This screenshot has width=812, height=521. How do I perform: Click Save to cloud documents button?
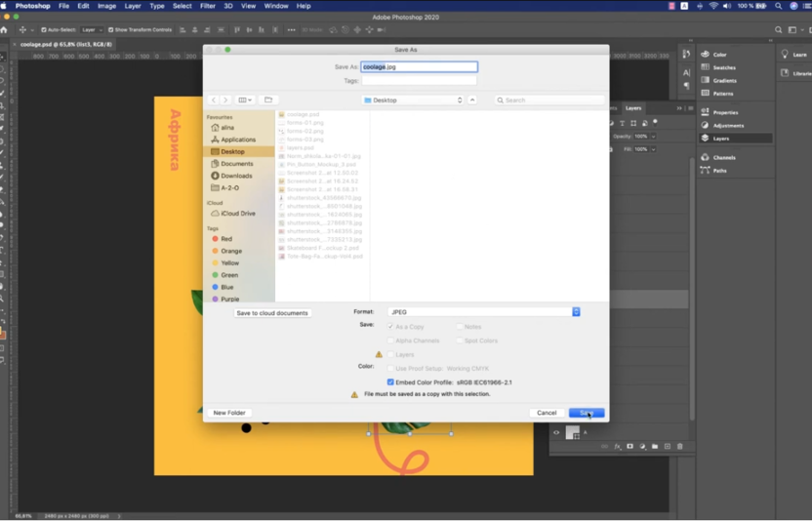tap(272, 313)
